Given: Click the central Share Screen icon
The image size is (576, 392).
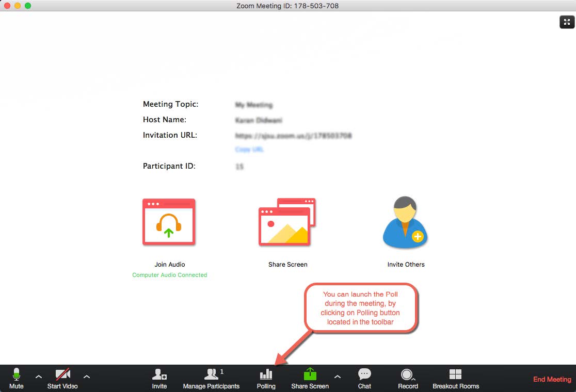Looking at the screenshot, I should point(287,222).
